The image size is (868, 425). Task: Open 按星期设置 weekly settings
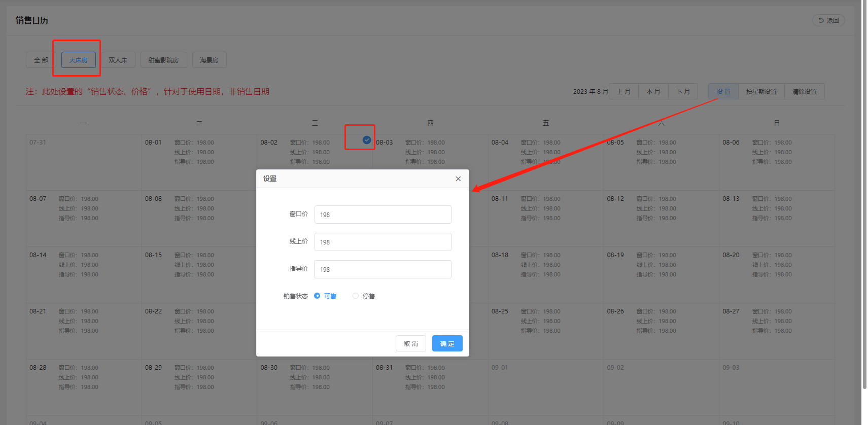[x=761, y=92]
